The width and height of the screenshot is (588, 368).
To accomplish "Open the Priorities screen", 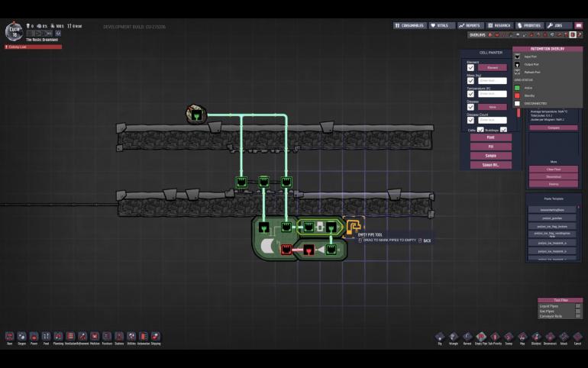I will pyautogui.click(x=529, y=25).
